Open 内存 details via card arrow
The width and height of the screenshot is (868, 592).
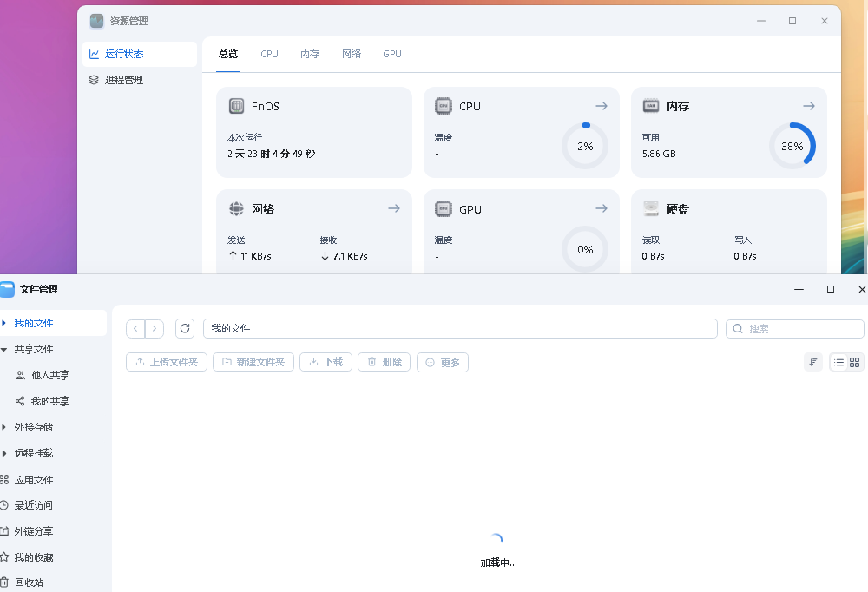pyautogui.click(x=809, y=106)
